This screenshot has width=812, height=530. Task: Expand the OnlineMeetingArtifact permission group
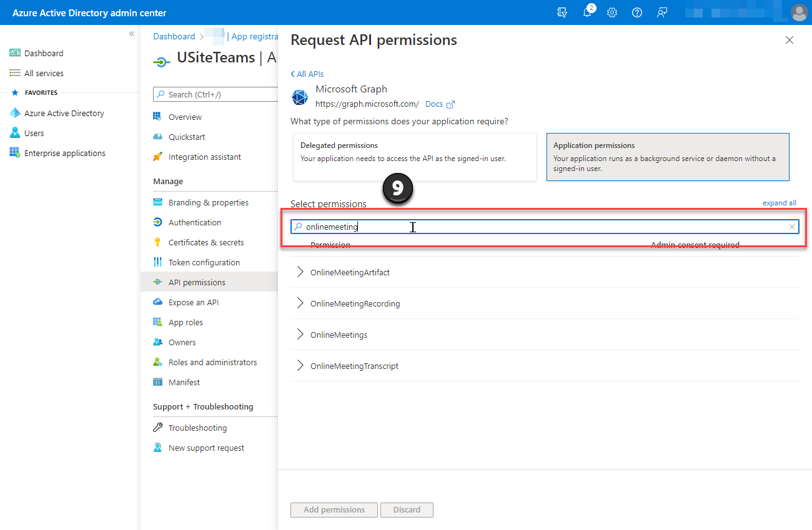(x=300, y=272)
